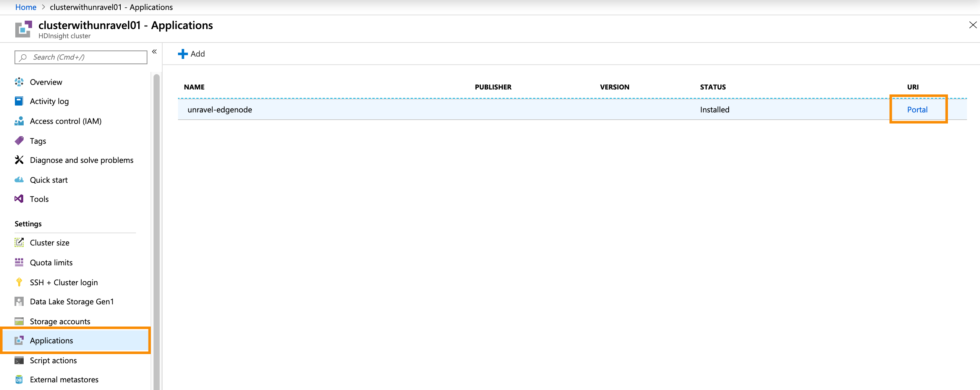Click the Overview icon in sidebar
The height and width of the screenshot is (390, 980).
19,82
